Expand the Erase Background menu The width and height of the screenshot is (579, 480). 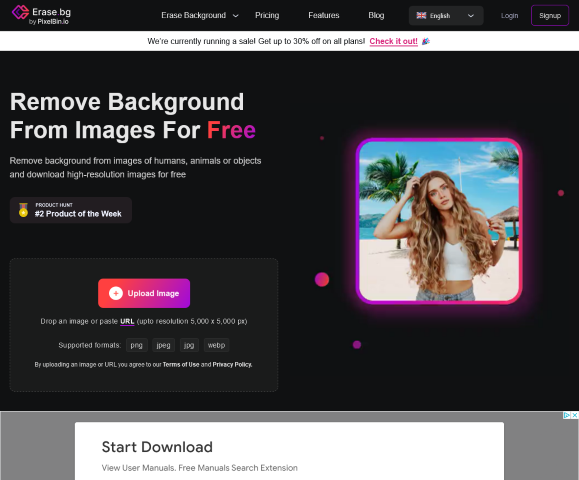tap(199, 16)
